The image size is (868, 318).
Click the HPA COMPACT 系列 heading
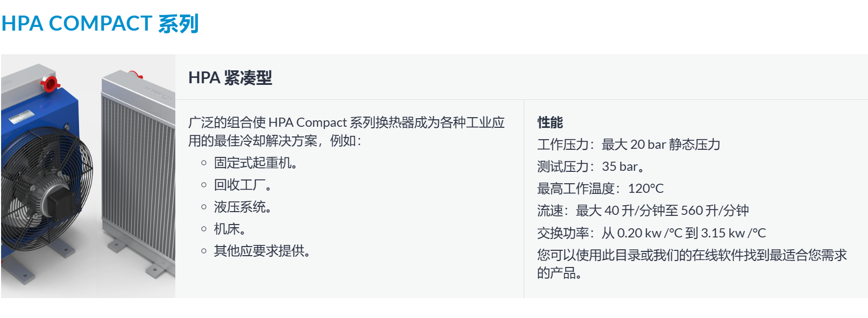pyautogui.click(x=100, y=24)
